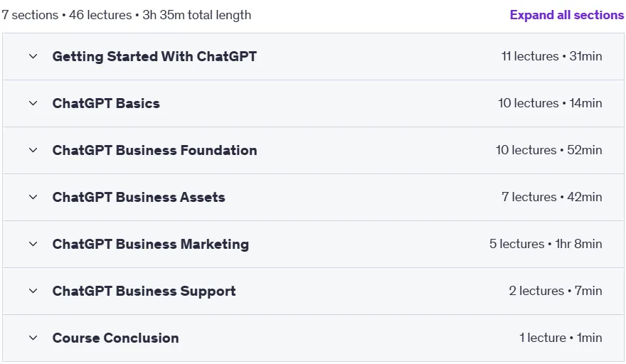Open ChatGPT Business Marketing section title

151,244
